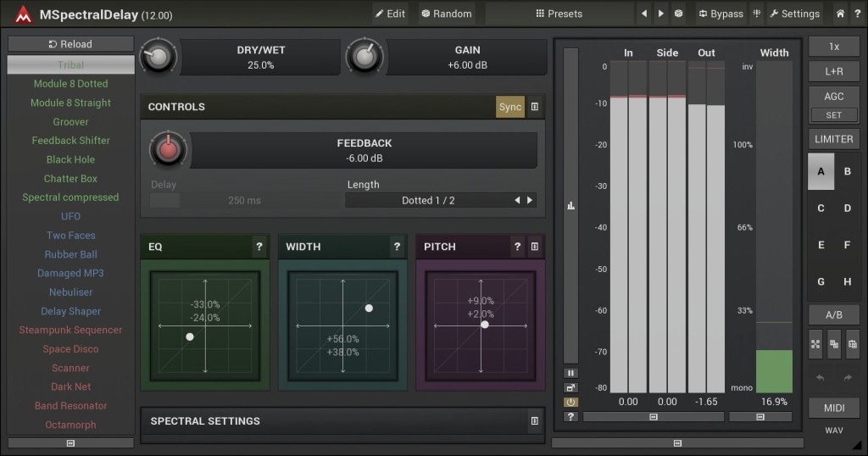Open the EQ help question mark

259,247
